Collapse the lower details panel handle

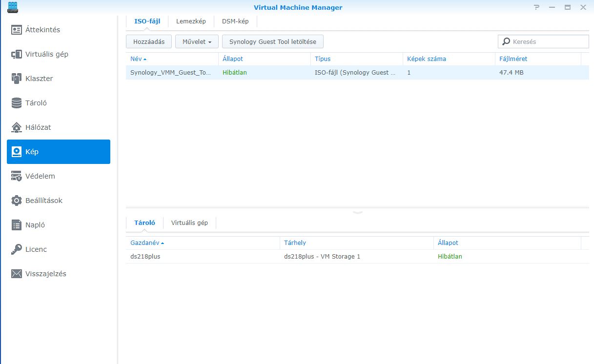357,212
